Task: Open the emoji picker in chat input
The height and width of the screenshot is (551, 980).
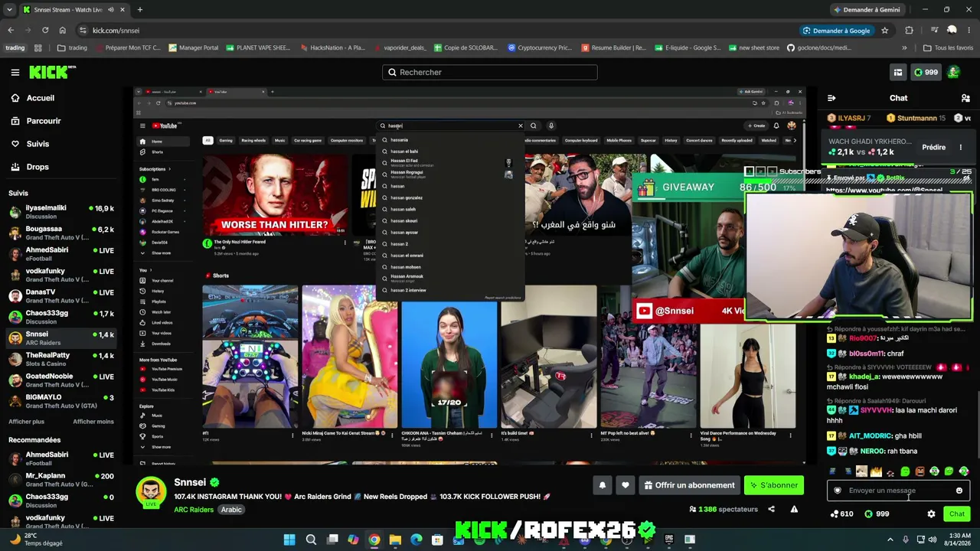Action: (959, 491)
